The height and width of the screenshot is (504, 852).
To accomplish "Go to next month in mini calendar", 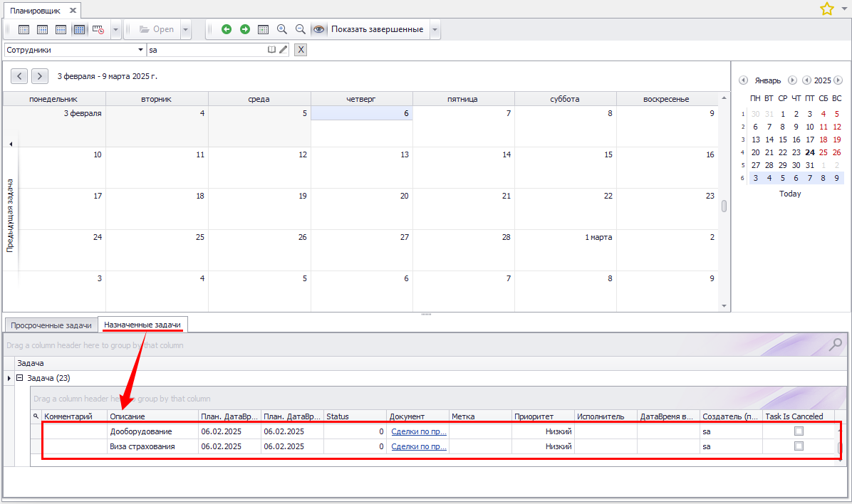I will pyautogui.click(x=792, y=80).
